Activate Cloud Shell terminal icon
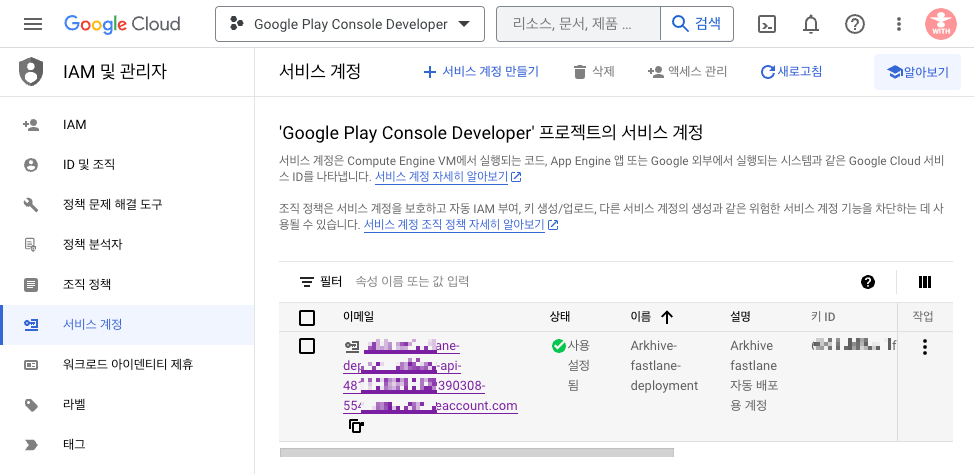This screenshot has height=474, width=974. pos(767,24)
